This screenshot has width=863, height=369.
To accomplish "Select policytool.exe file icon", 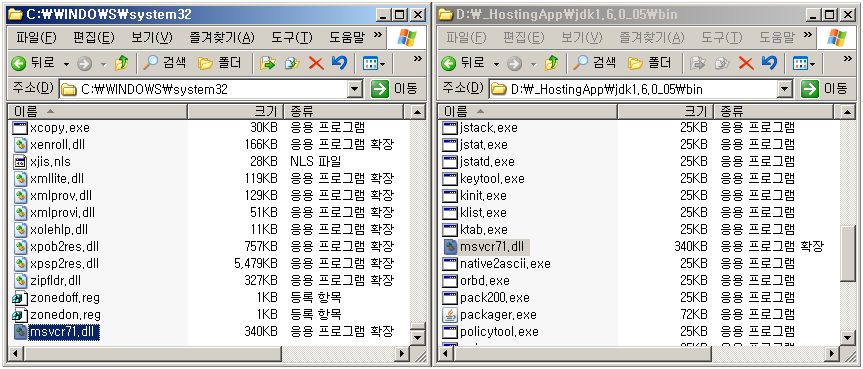I will (x=450, y=332).
